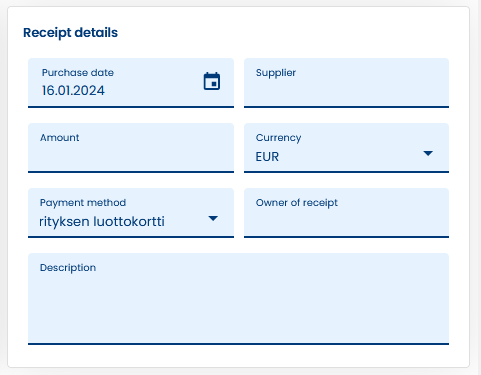This screenshot has height=375, width=481.
Task: Open the Purchase date calendar picker icon
Action: click(x=212, y=81)
